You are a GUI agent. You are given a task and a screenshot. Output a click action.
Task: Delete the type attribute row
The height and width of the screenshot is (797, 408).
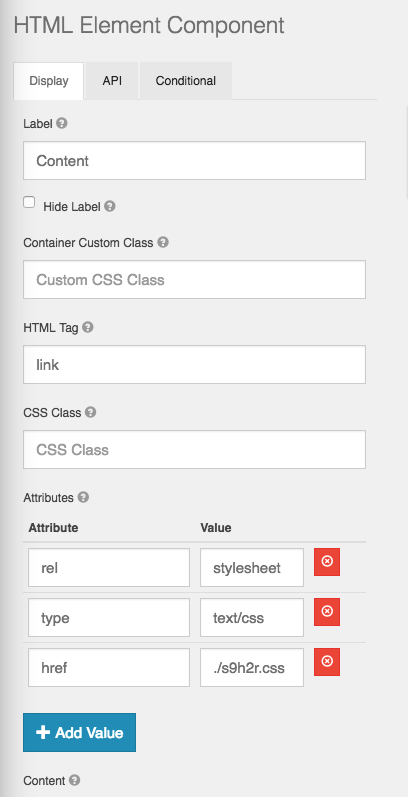click(327, 612)
